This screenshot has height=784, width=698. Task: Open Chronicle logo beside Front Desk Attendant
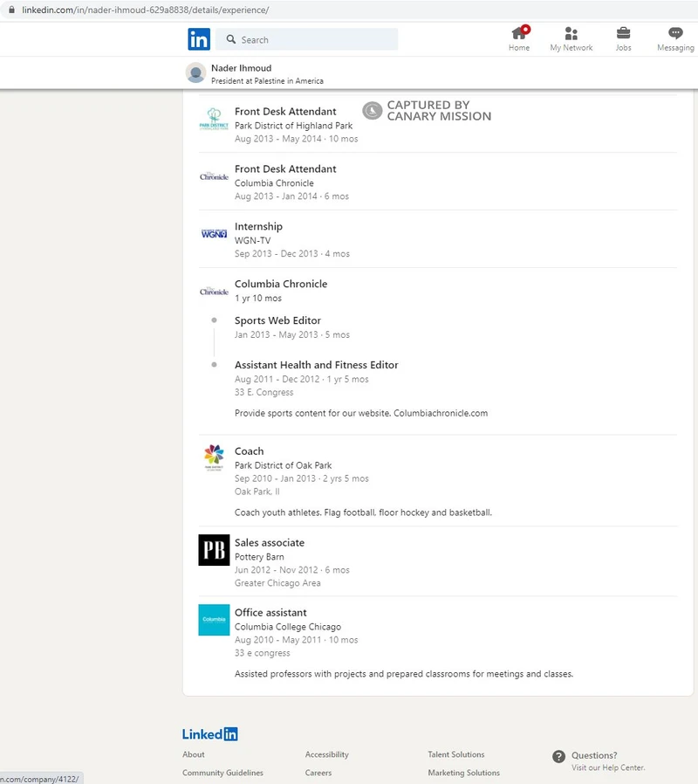click(x=214, y=176)
